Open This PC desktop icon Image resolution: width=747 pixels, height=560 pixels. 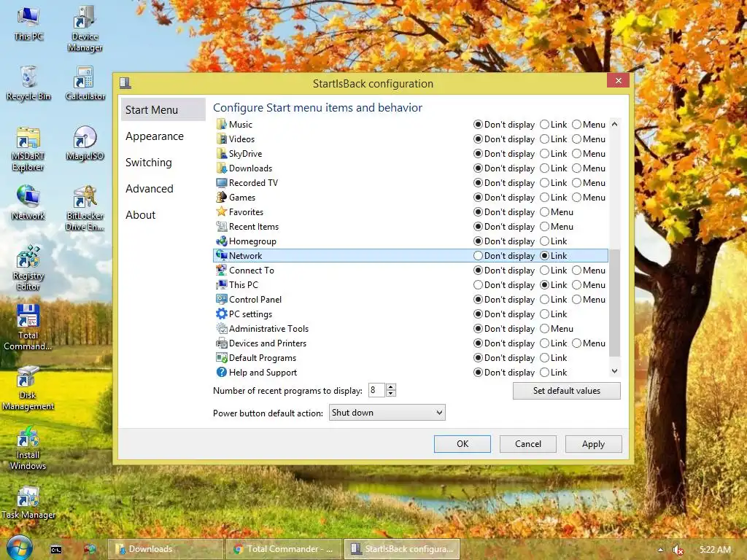click(28, 24)
